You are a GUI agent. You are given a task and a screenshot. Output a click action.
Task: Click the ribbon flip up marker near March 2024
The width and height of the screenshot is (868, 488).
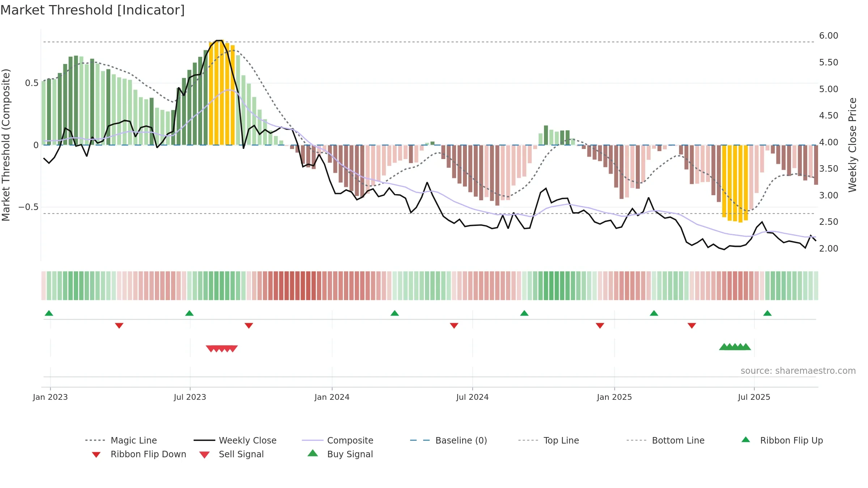(x=395, y=313)
